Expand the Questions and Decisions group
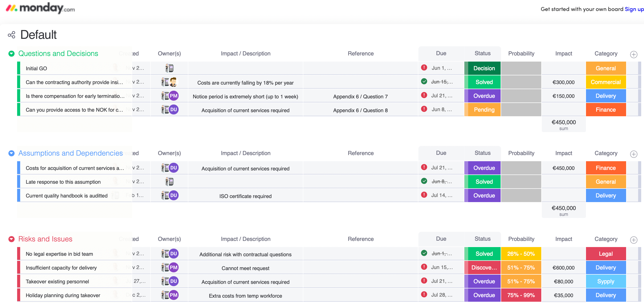Image resolution: width=644 pixels, height=303 pixels. click(x=11, y=53)
